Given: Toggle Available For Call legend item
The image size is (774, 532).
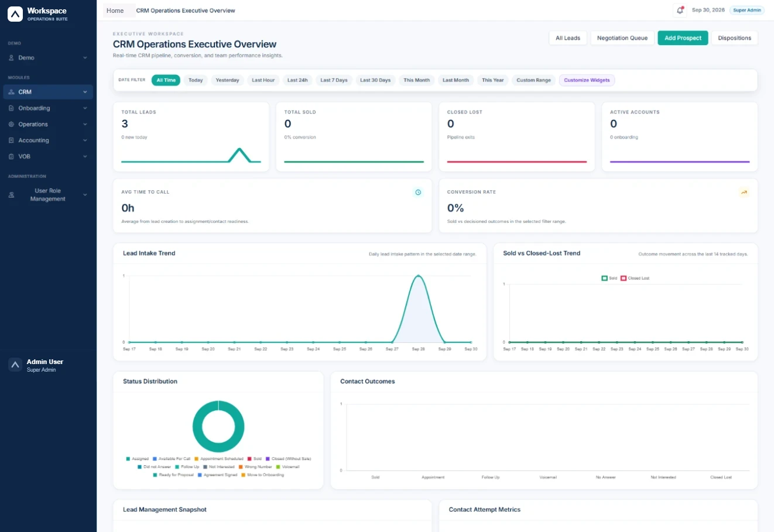Looking at the screenshot, I should point(172,459).
